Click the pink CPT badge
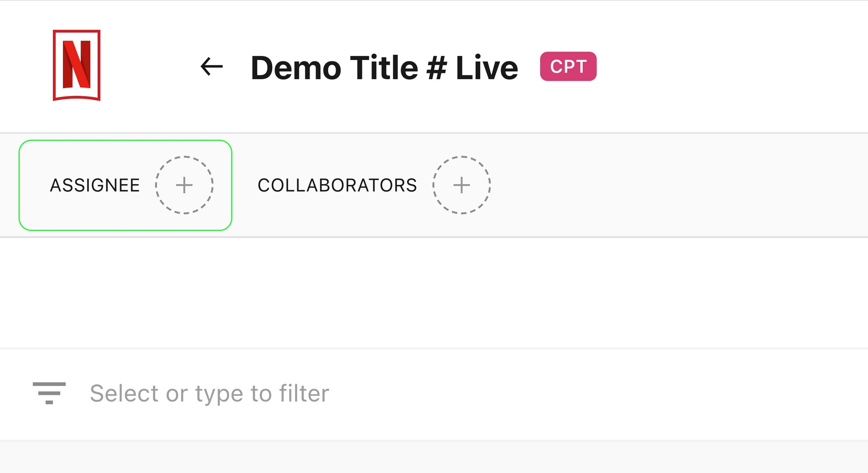868x473 pixels. pyautogui.click(x=568, y=66)
